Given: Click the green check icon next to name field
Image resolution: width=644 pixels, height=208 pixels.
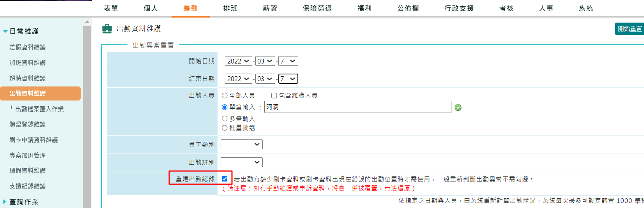Looking at the screenshot, I should click(458, 108).
